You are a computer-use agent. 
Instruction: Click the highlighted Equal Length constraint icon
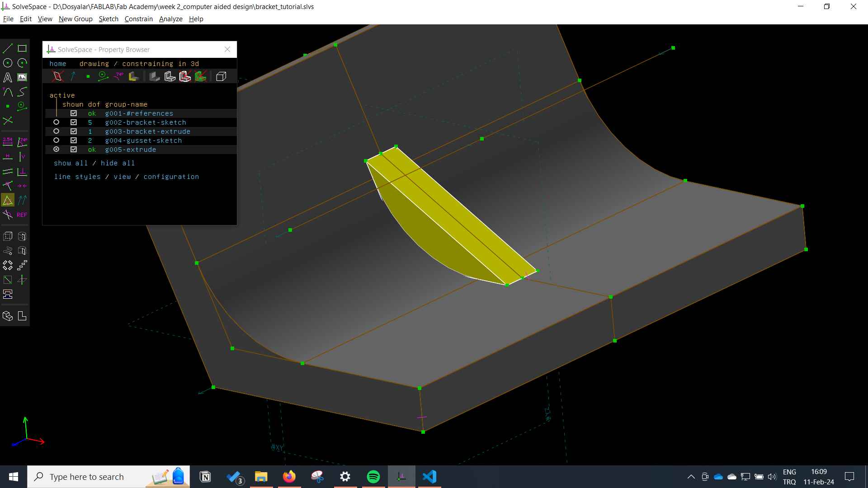click(8, 200)
